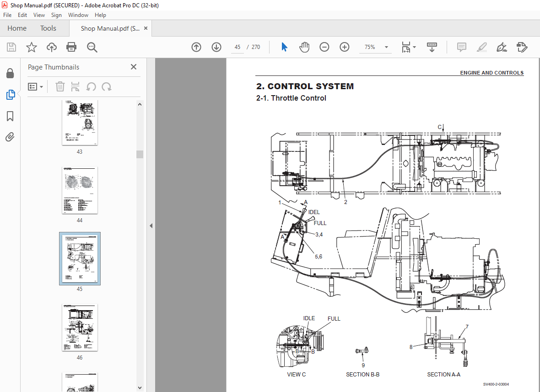Delete pages using trash icon
Image resolution: width=540 pixels, height=392 pixels.
tap(60, 87)
